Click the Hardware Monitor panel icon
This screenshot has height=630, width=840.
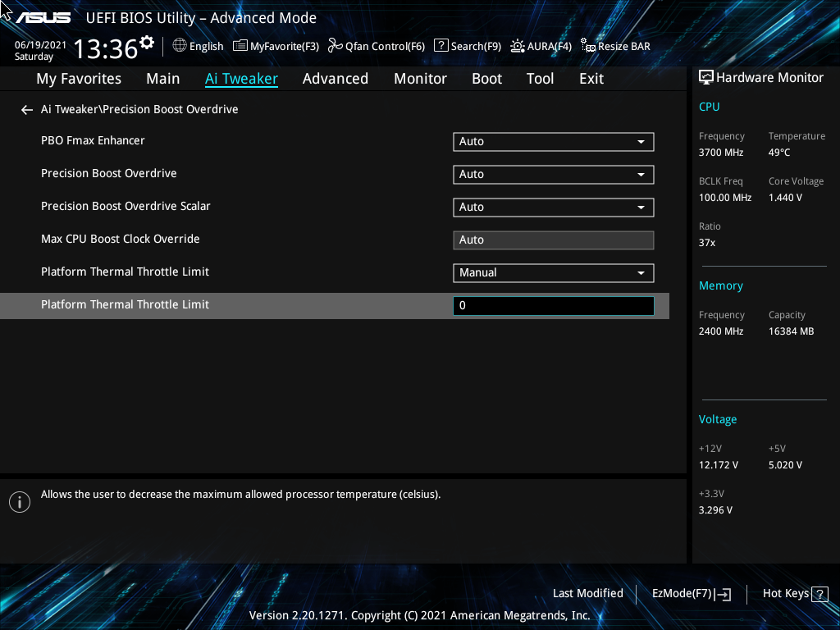(x=705, y=76)
